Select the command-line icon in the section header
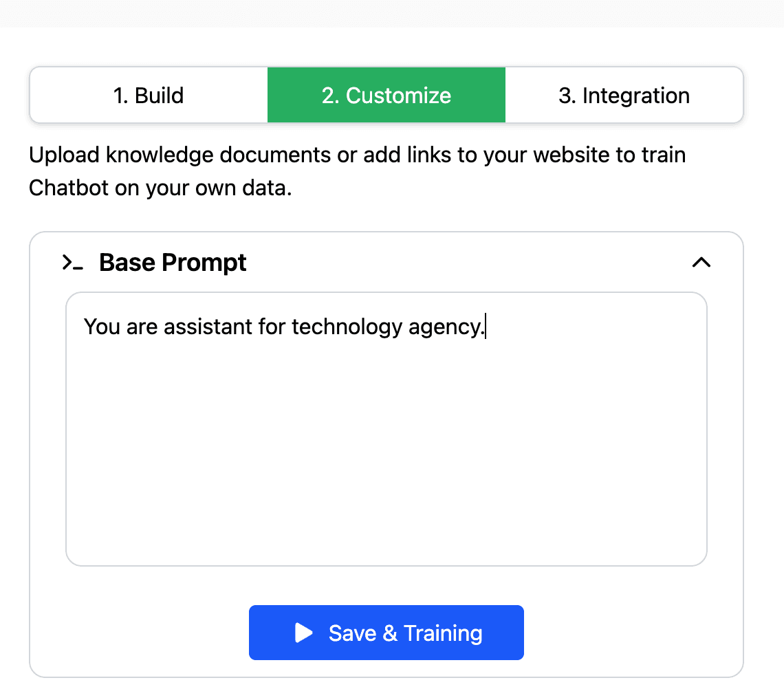The width and height of the screenshot is (784, 700). [x=72, y=262]
